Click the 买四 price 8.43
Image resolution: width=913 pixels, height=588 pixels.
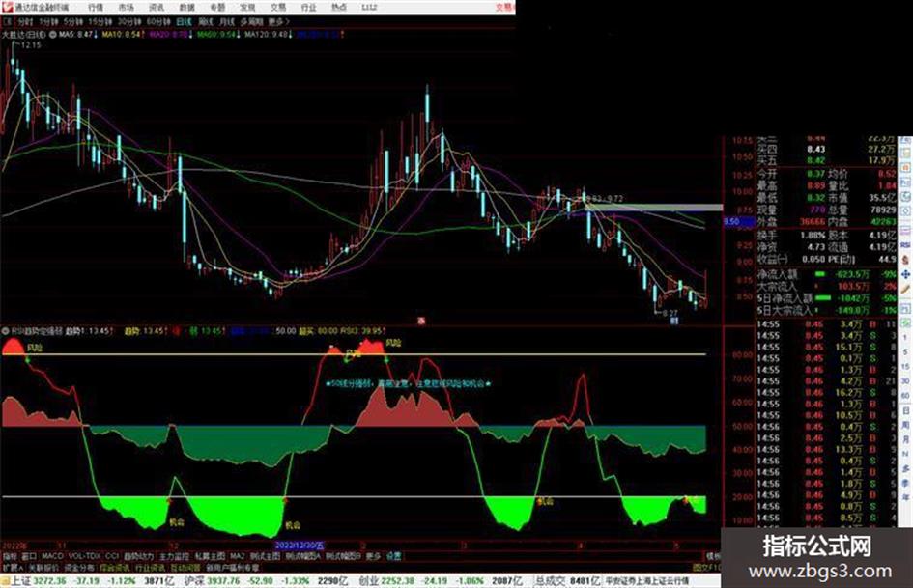point(815,149)
